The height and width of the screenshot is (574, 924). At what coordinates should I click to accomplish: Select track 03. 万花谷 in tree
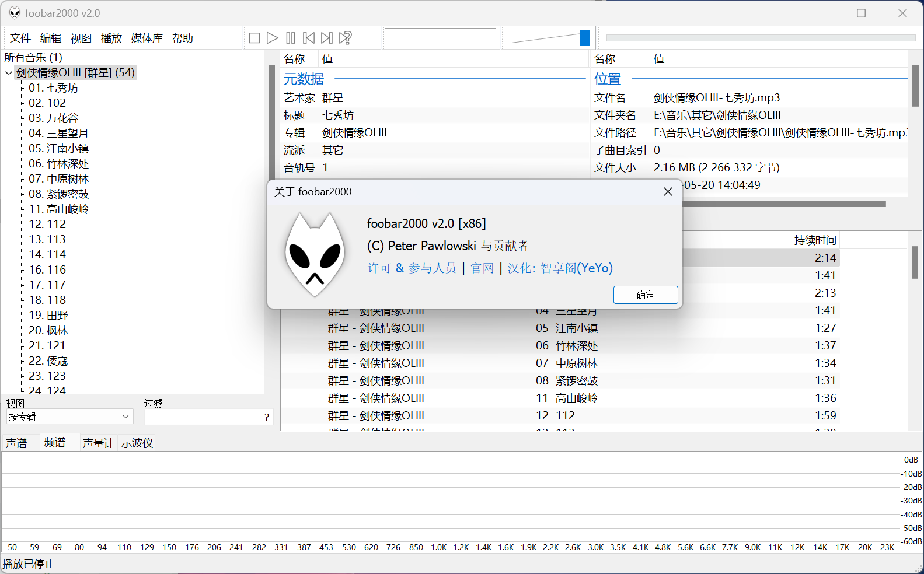pos(53,118)
